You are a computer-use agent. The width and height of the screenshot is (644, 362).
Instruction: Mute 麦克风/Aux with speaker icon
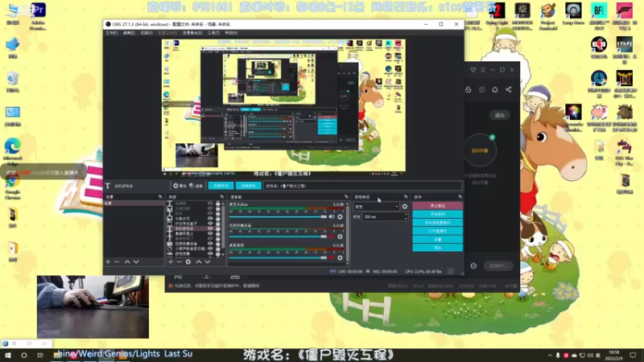[332, 216]
